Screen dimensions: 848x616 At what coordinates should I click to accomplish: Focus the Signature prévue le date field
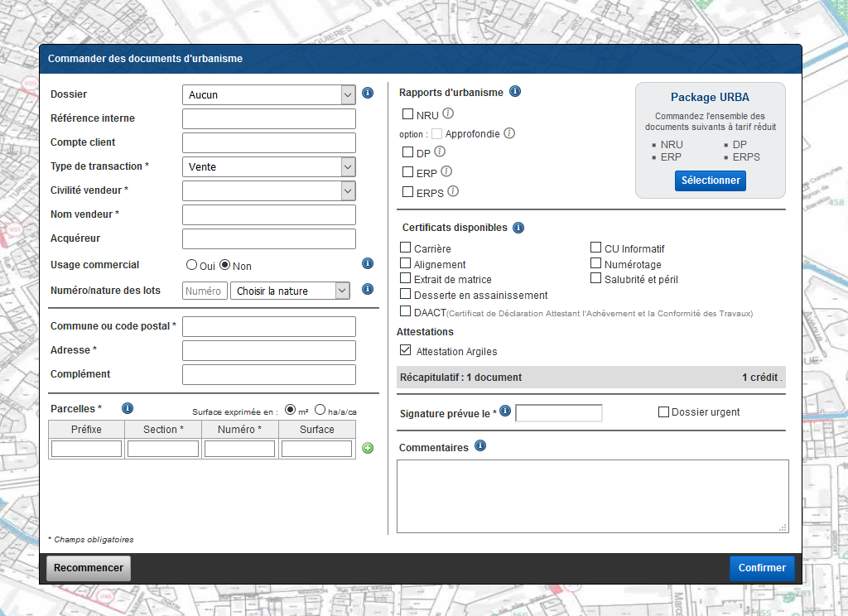pyautogui.click(x=559, y=413)
